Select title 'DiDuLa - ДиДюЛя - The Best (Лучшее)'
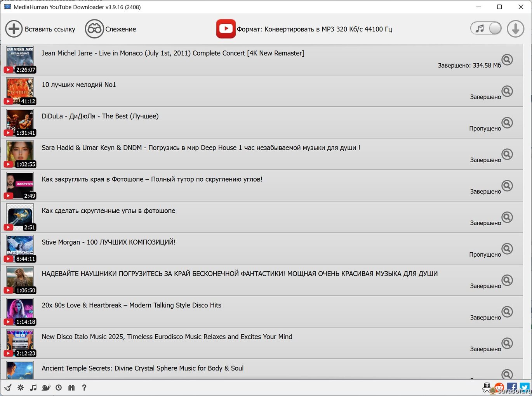Screen dimensions: 532x396 [x=100, y=116]
